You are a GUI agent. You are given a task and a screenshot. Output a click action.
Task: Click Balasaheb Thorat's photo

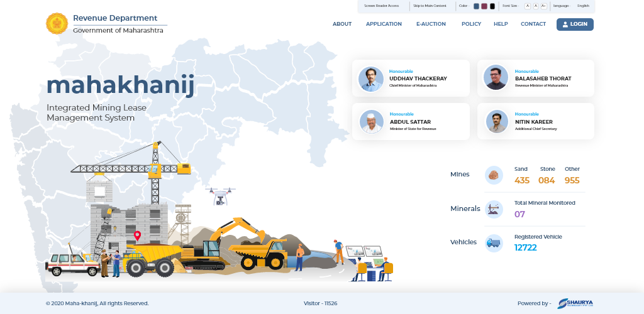pyautogui.click(x=496, y=77)
